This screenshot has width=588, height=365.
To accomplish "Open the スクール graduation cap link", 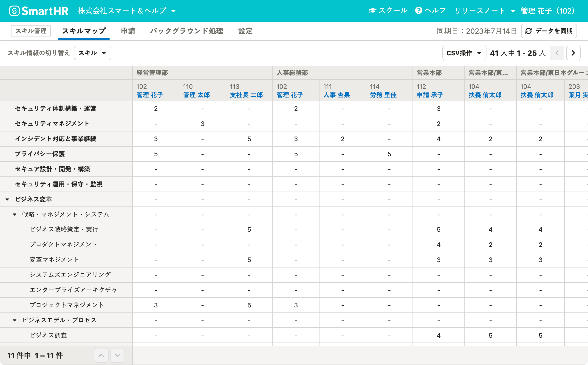I will click(x=388, y=11).
